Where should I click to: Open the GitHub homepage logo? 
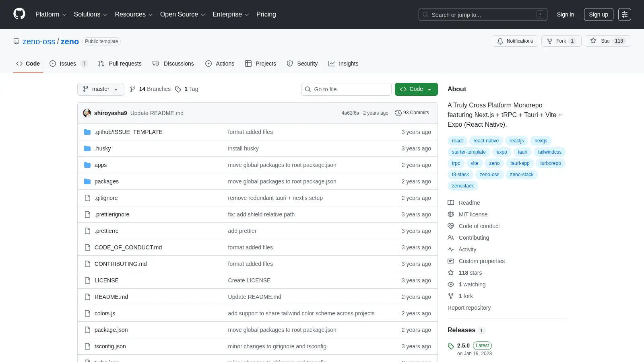coord(19,14)
